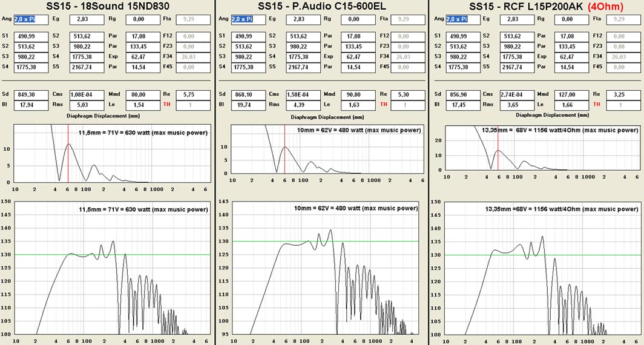Click S5 2167,74 field in the RCF panel

click(x=517, y=67)
